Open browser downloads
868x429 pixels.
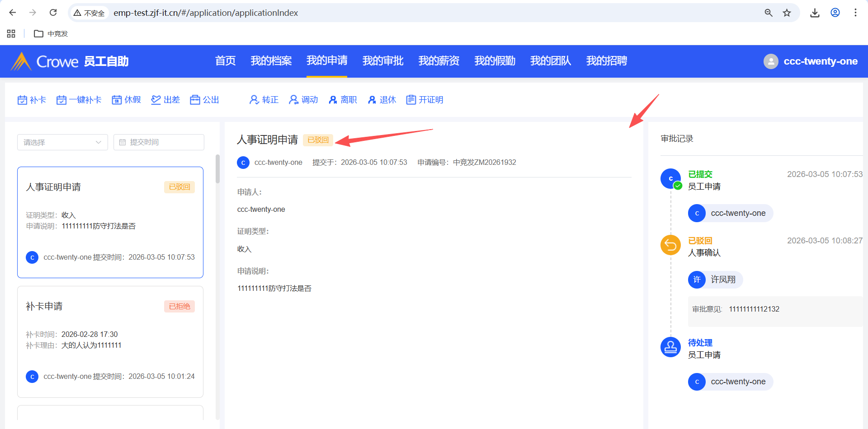coord(815,13)
